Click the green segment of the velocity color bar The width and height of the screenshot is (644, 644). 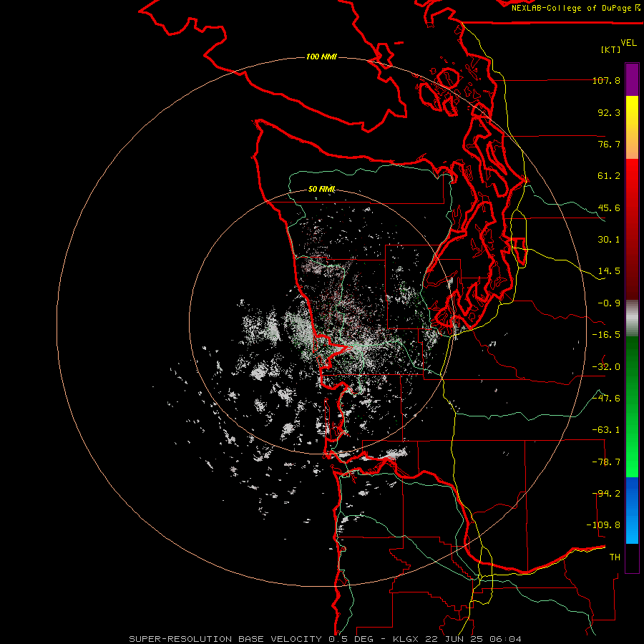[632, 406]
